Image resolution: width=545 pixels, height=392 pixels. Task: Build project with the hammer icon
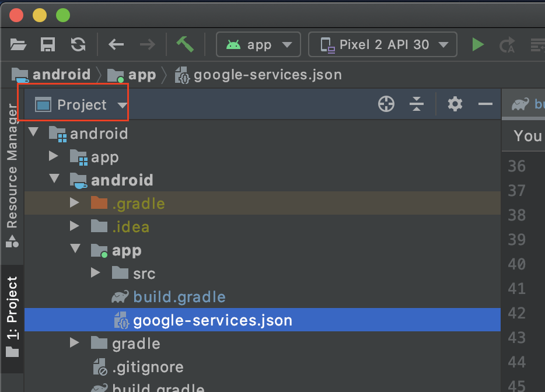pos(185,44)
